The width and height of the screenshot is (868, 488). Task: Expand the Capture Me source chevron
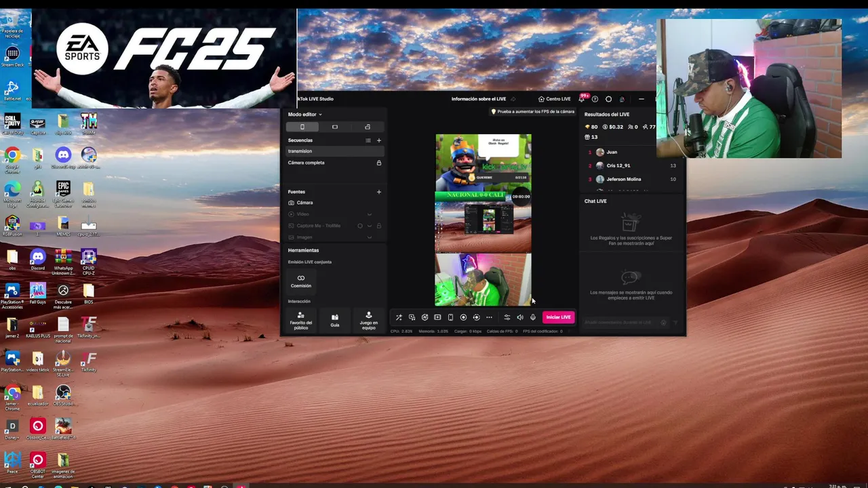(370, 226)
